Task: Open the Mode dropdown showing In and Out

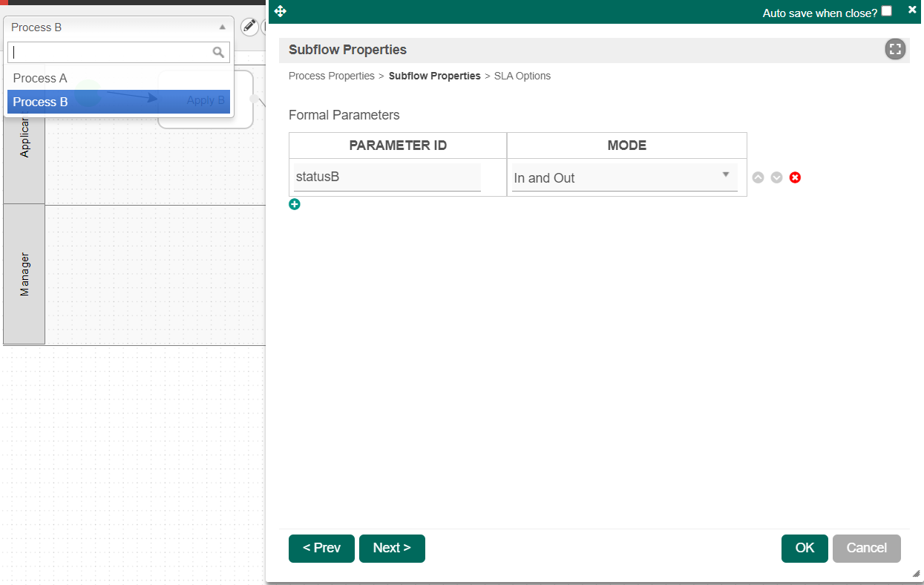Action: (x=624, y=178)
